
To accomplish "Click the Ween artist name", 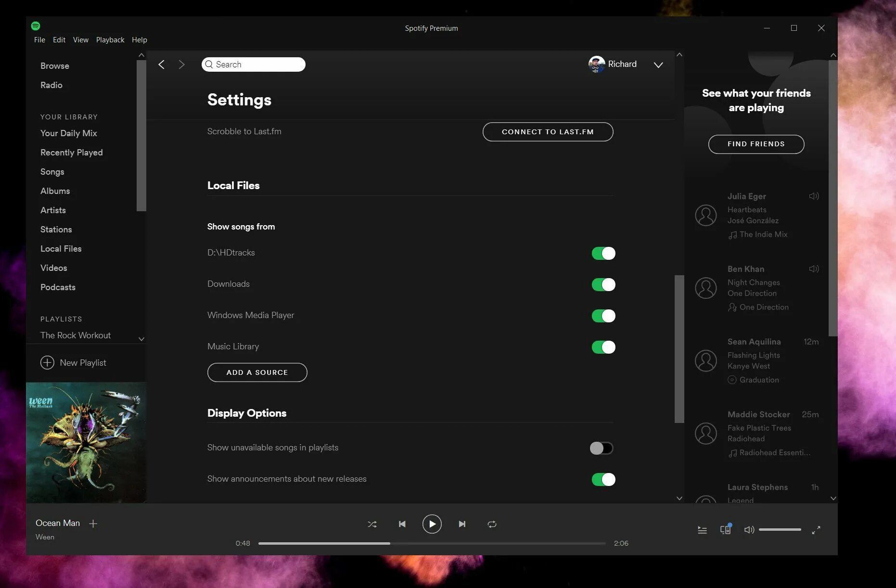I will [x=45, y=537].
